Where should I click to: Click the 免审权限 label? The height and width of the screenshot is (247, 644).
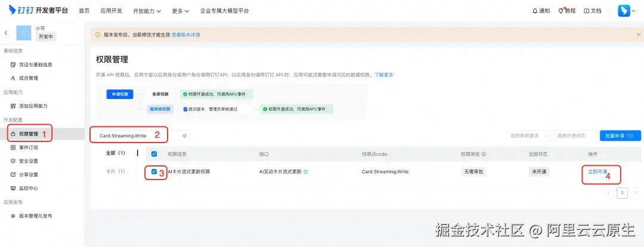pos(160,94)
